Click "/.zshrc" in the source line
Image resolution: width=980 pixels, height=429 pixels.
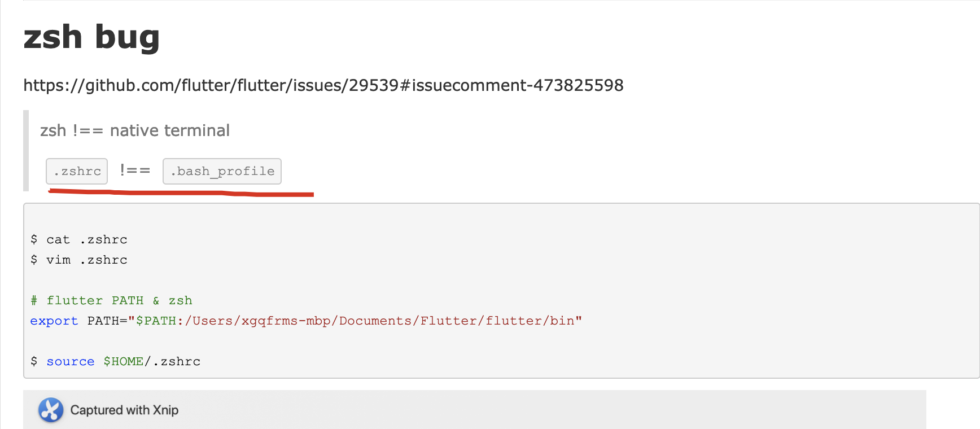173,361
